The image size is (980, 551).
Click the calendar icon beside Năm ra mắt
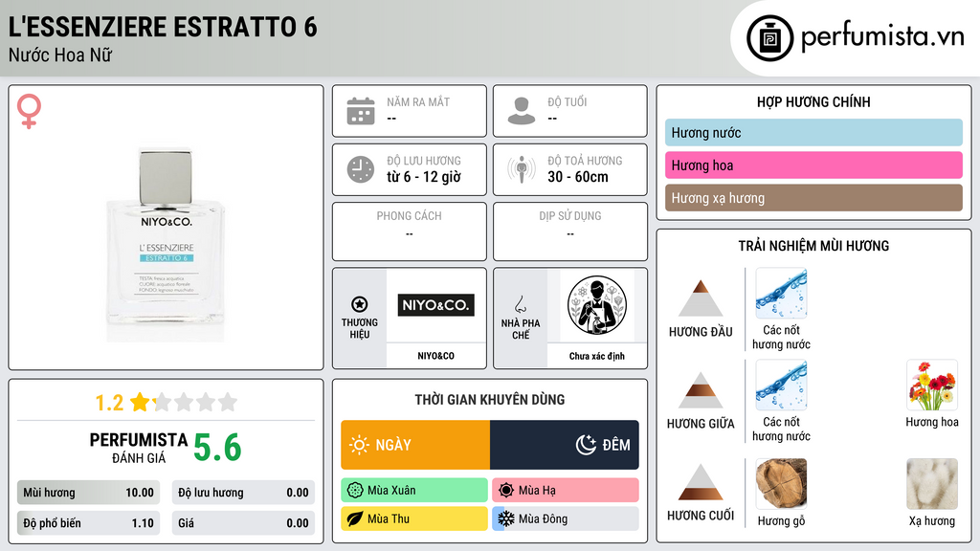361,111
